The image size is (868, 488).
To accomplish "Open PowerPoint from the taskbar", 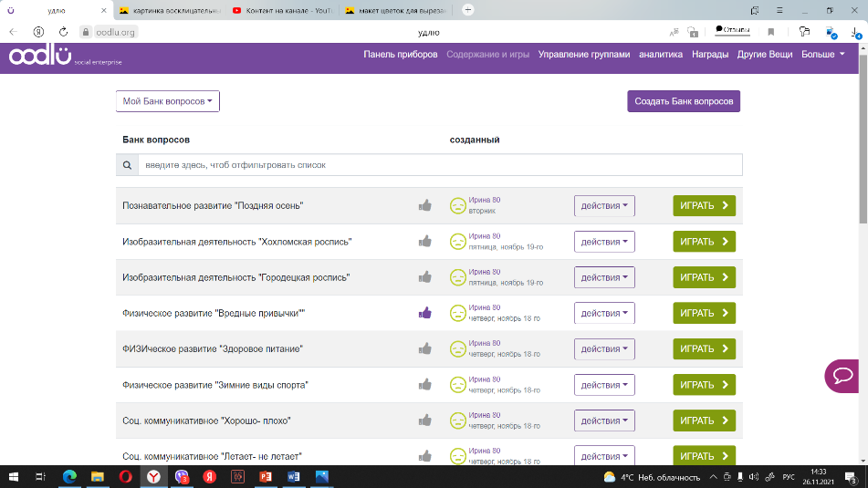I will (267, 476).
